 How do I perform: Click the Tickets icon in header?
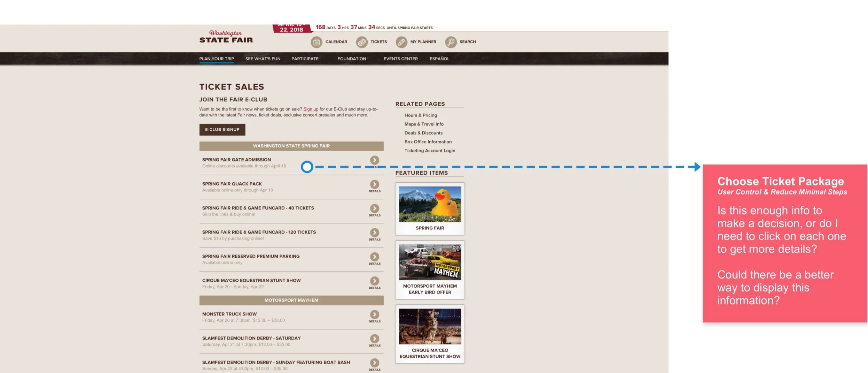coord(362,42)
